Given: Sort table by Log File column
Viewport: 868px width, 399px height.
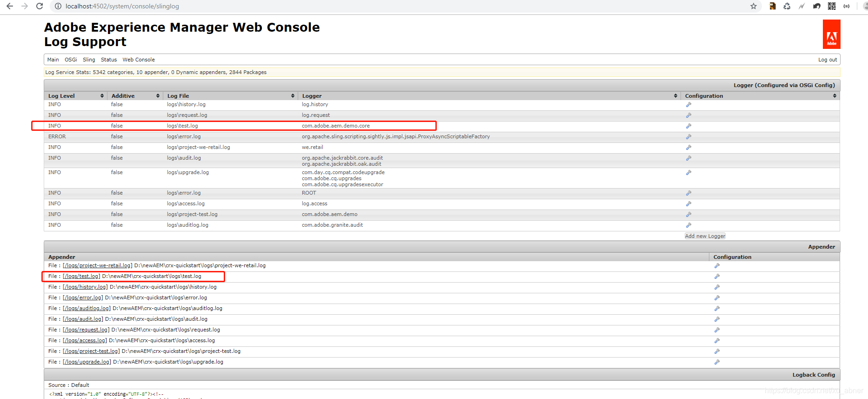Looking at the screenshot, I should [x=231, y=96].
